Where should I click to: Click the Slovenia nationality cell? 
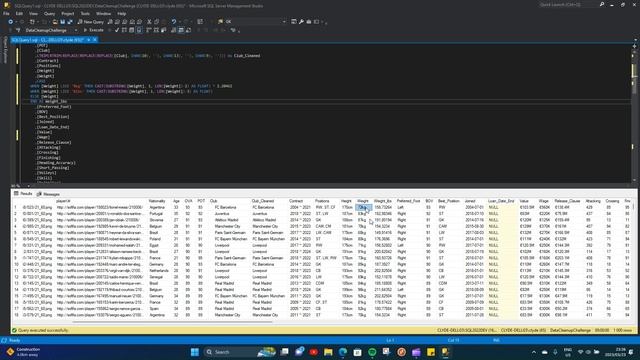156,220
